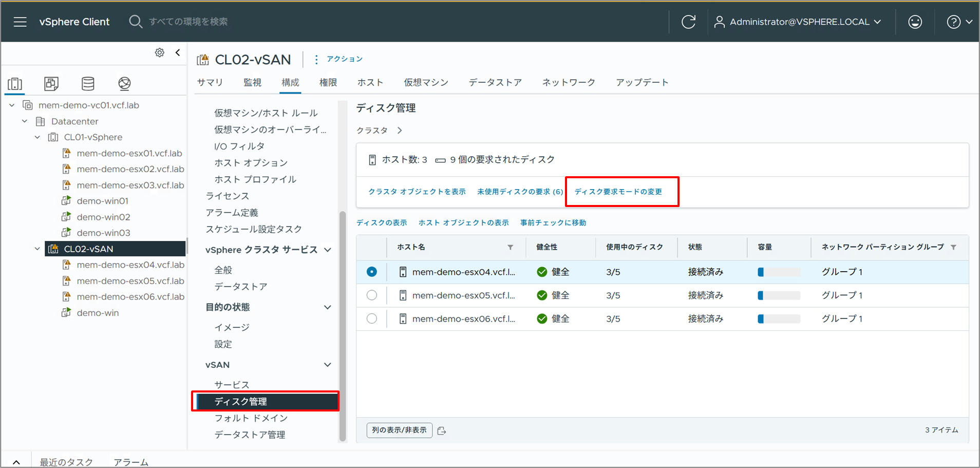Select radio button for mem-demo-esx06 host
Image resolution: width=980 pixels, height=468 pixels.
372,319
